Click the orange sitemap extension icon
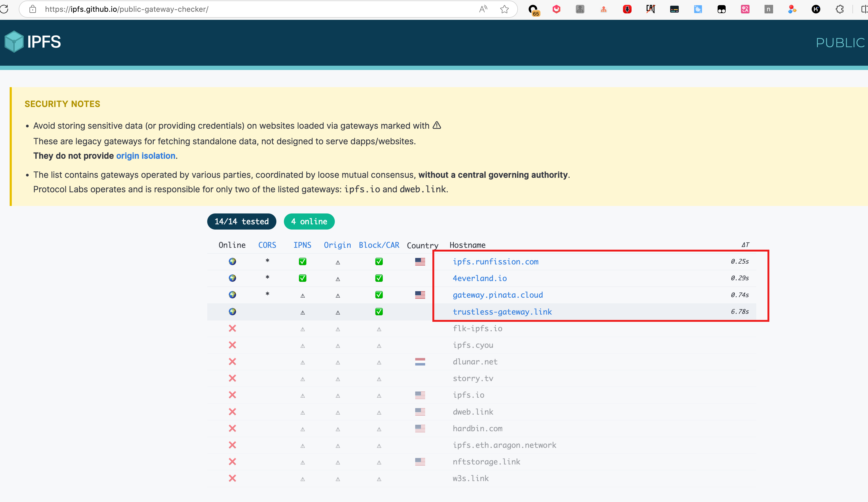Screen dimensions: 868x502 coord(604,9)
